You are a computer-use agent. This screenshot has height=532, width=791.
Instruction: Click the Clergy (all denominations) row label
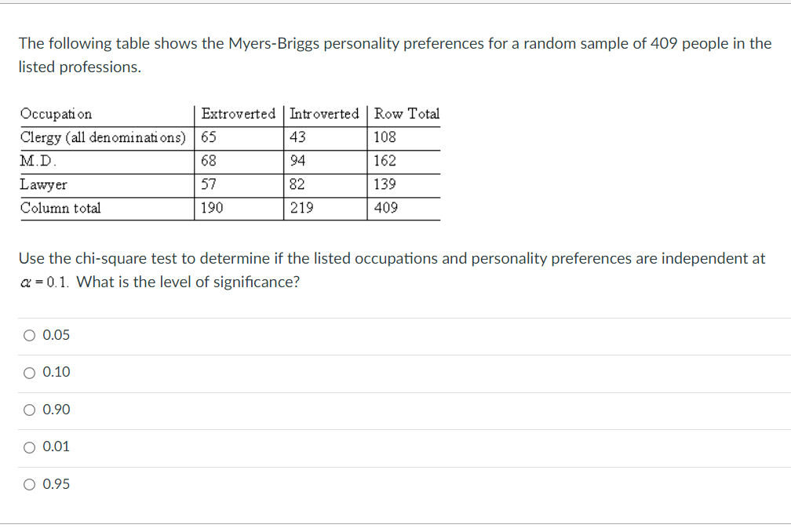tap(102, 137)
